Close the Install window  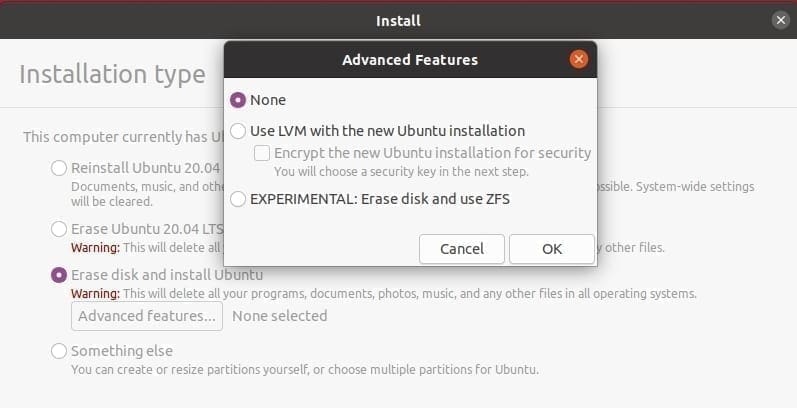click(780, 20)
